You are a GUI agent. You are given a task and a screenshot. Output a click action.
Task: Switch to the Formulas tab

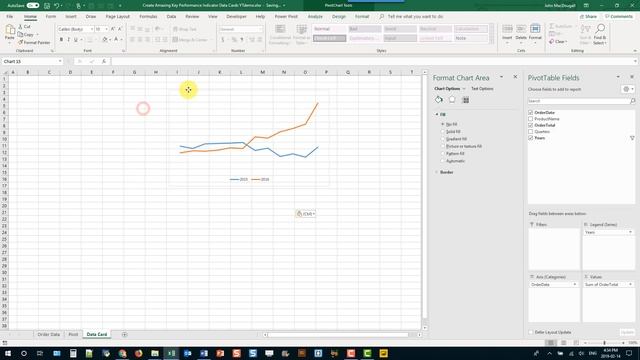(x=148, y=17)
